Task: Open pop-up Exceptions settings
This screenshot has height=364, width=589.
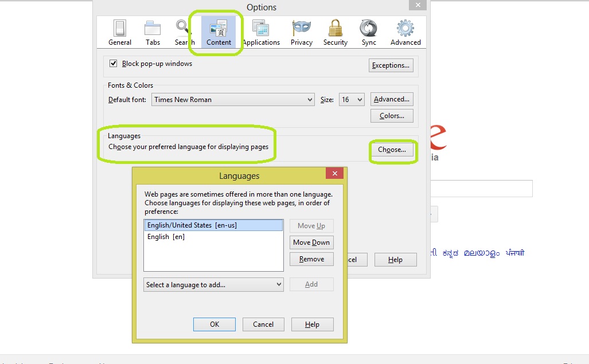Action: (391, 65)
